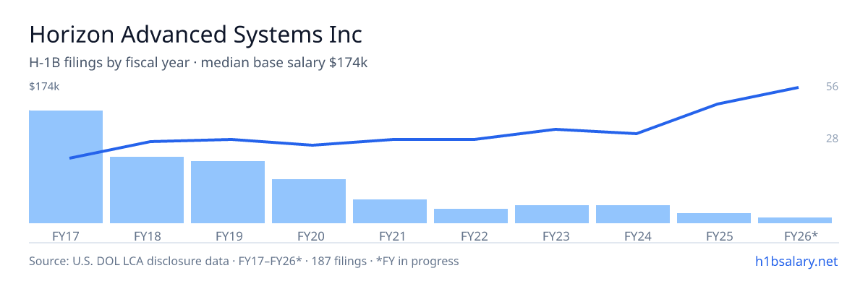Click the source citation footer text
The image size is (868, 289).
tap(244, 261)
